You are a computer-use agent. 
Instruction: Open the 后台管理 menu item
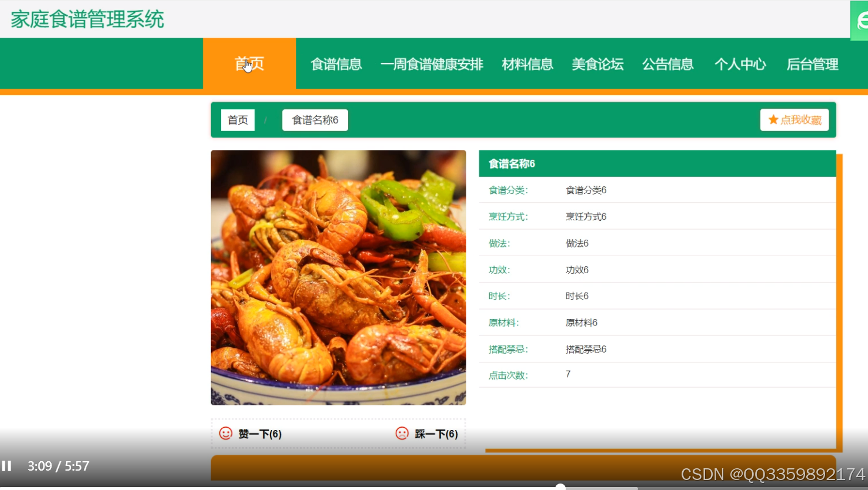813,64
